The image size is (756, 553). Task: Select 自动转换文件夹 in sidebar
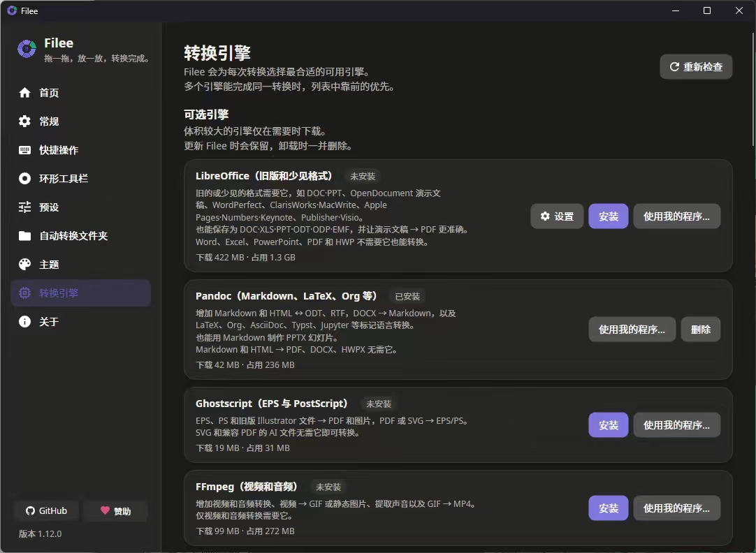pos(81,235)
